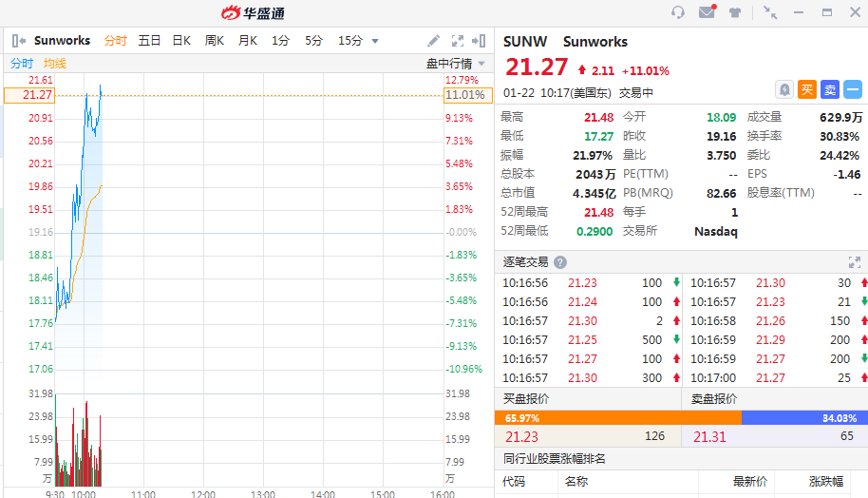Toggle the 均线 average line display
Image resolution: width=868 pixels, height=498 pixels.
click(x=54, y=63)
